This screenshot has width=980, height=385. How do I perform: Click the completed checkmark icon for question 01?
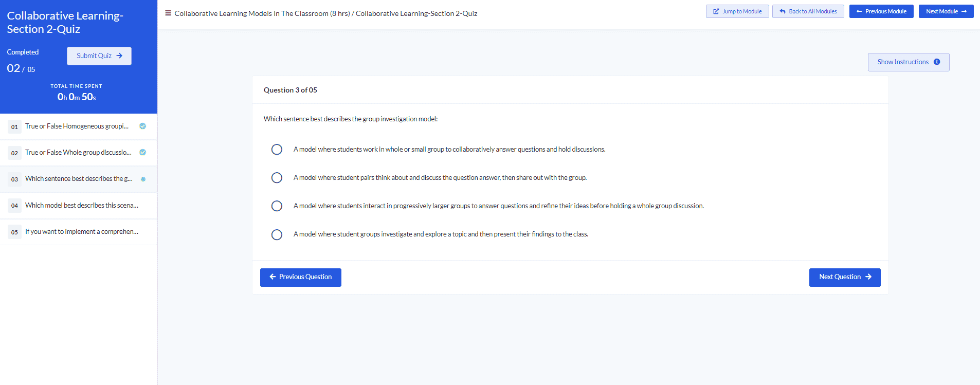pos(143,126)
